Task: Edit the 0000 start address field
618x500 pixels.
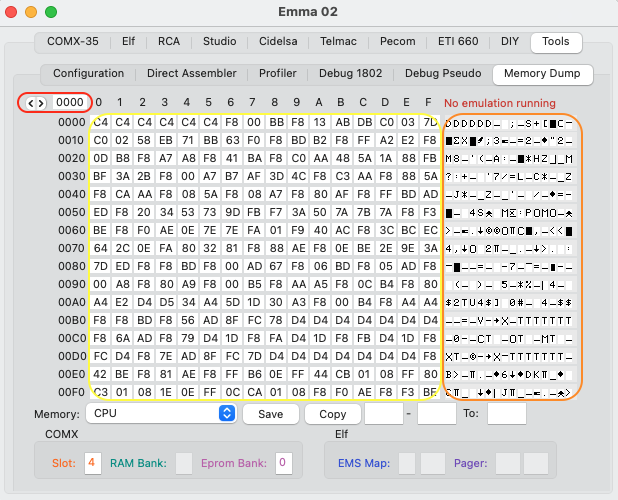Action: pos(70,102)
